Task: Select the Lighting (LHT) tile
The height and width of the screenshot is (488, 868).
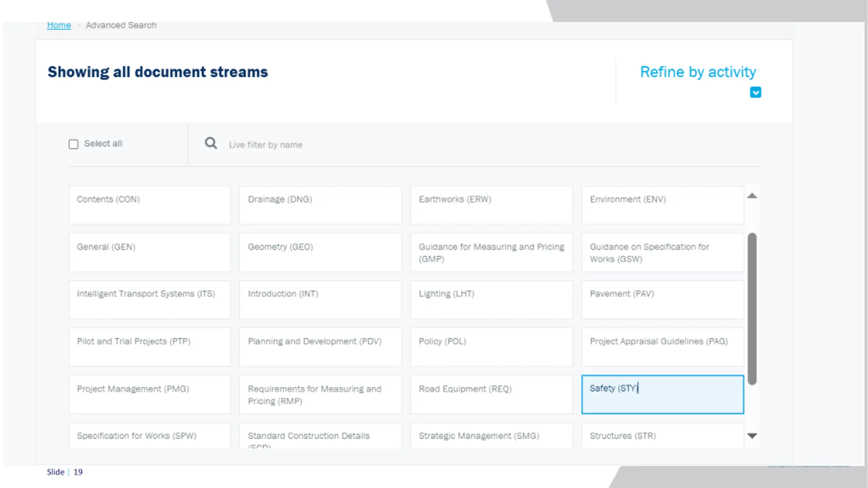Action: click(492, 300)
